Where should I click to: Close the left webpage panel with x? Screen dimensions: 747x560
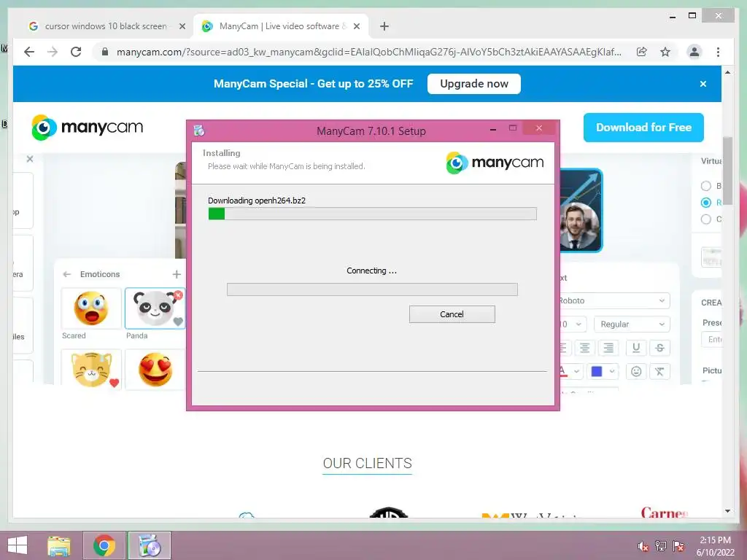tap(30, 159)
